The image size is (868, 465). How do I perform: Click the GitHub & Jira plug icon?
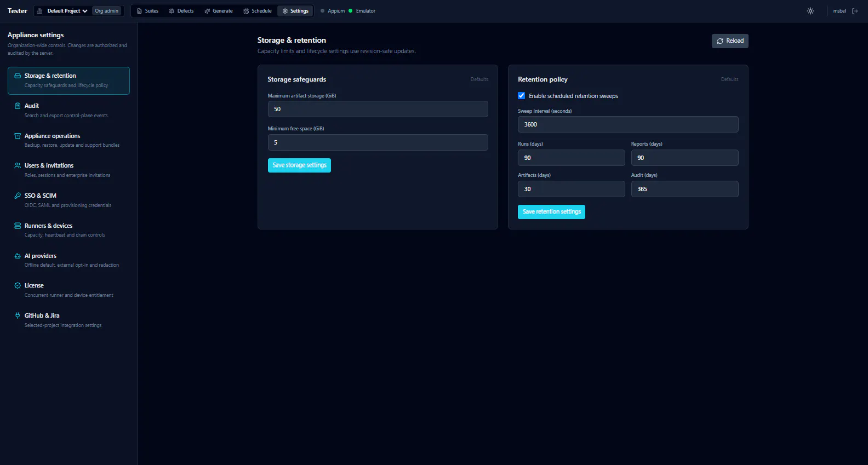click(x=18, y=315)
